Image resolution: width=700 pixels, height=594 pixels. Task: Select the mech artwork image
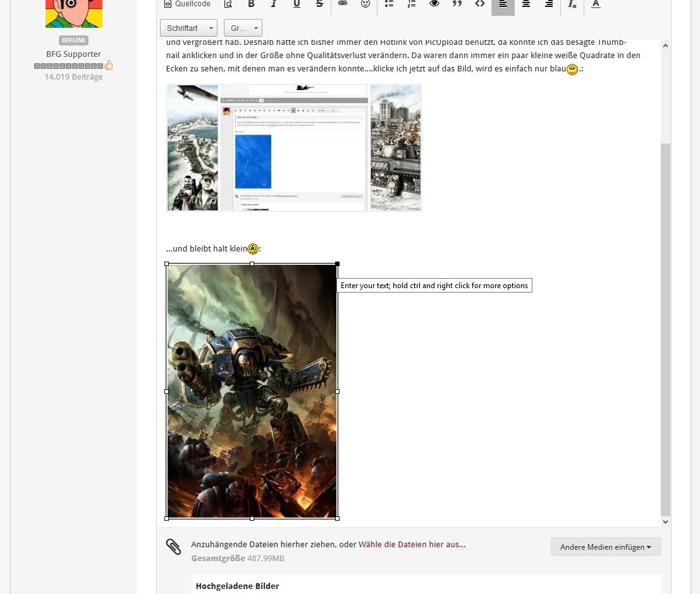tap(252, 391)
